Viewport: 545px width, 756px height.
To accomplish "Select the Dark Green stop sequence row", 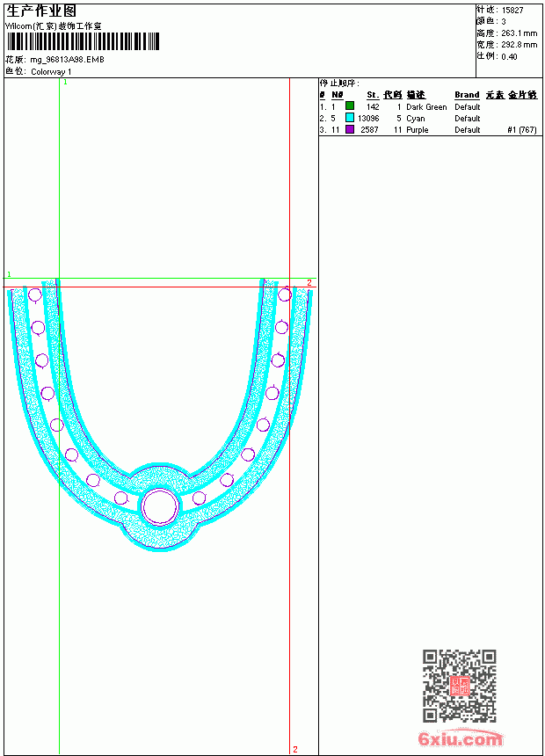I will [428, 106].
